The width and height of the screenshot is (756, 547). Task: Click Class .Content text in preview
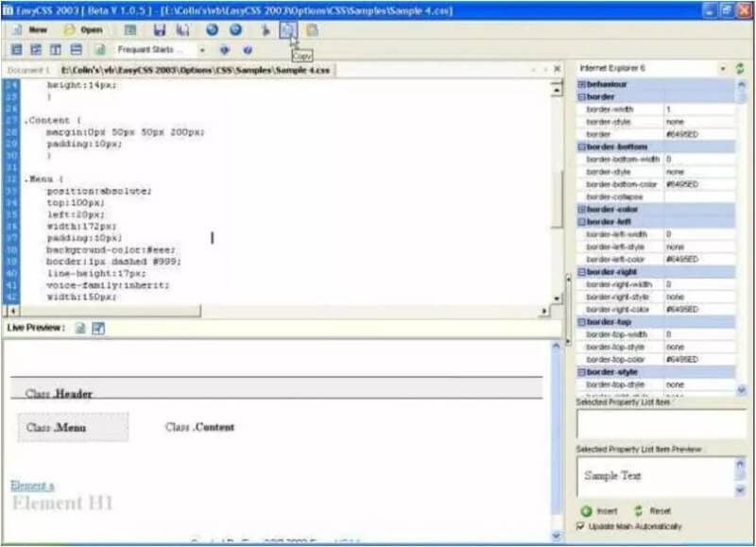(199, 427)
